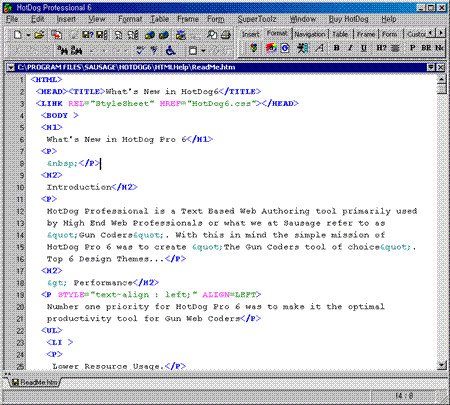Apply italic with the I button
450x405 pixels.
350,48
